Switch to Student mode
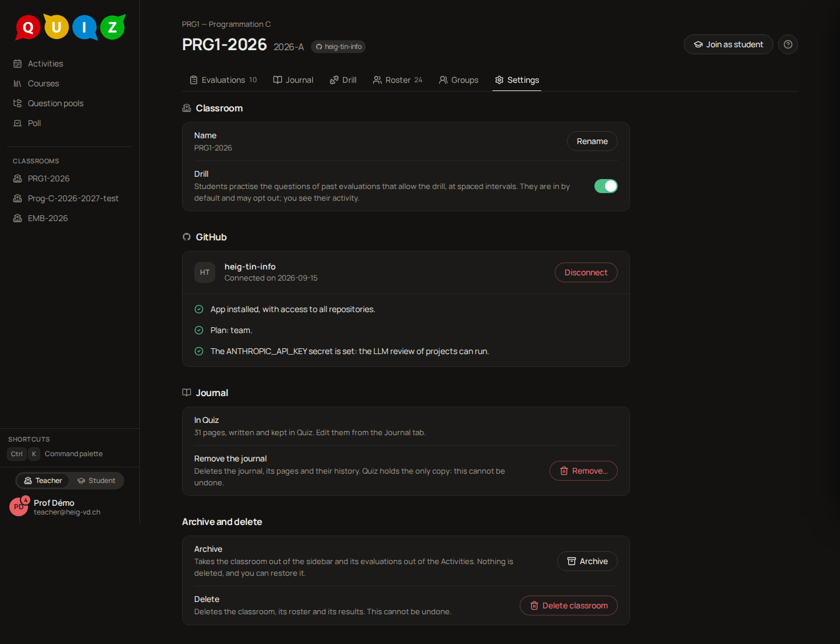The height and width of the screenshot is (644, 840). pos(96,481)
